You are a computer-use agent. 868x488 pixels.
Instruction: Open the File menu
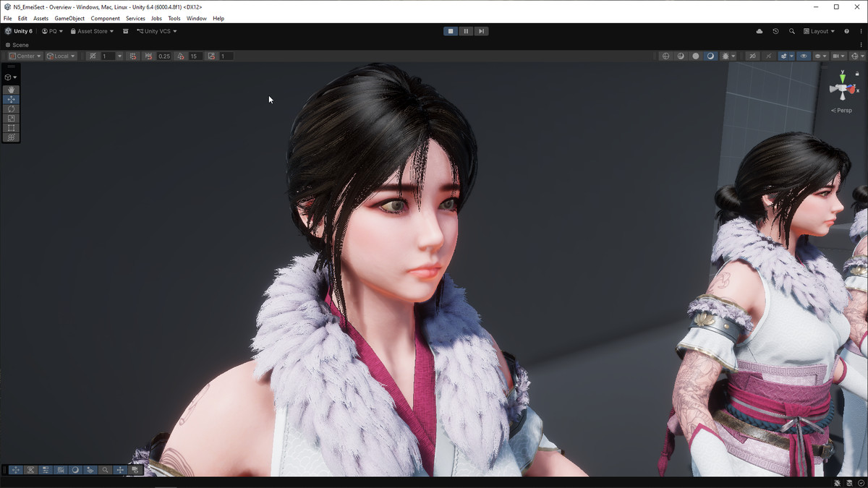pyautogui.click(x=8, y=18)
